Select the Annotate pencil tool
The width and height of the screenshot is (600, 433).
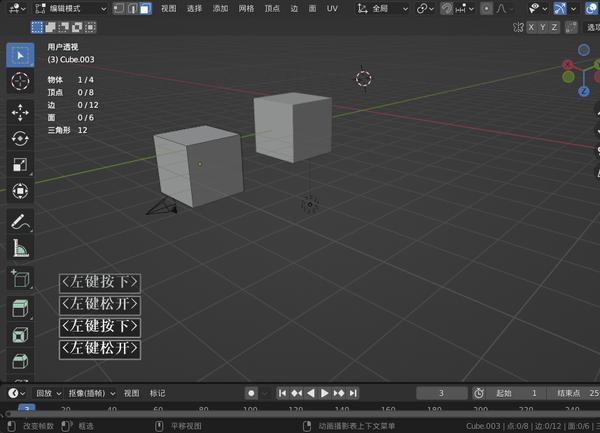[x=20, y=221]
